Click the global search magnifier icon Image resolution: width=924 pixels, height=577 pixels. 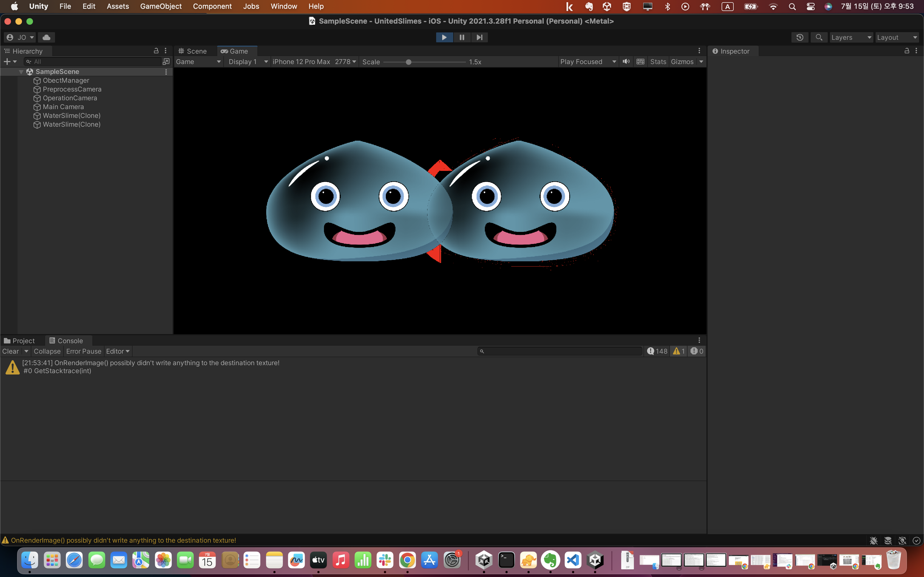pos(819,37)
